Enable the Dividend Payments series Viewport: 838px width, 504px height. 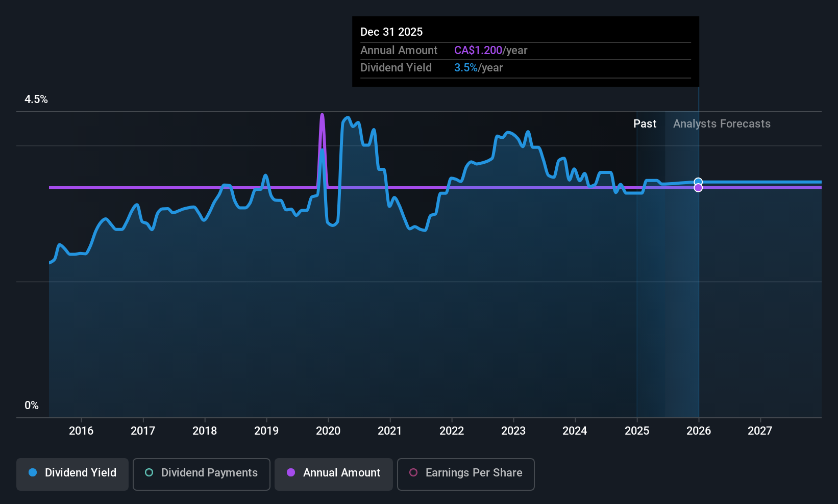tap(202, 474)
